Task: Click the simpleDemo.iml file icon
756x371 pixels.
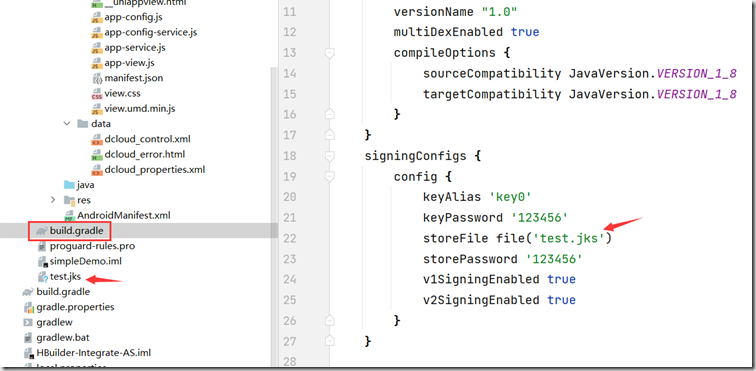Action: pos(42,262)
